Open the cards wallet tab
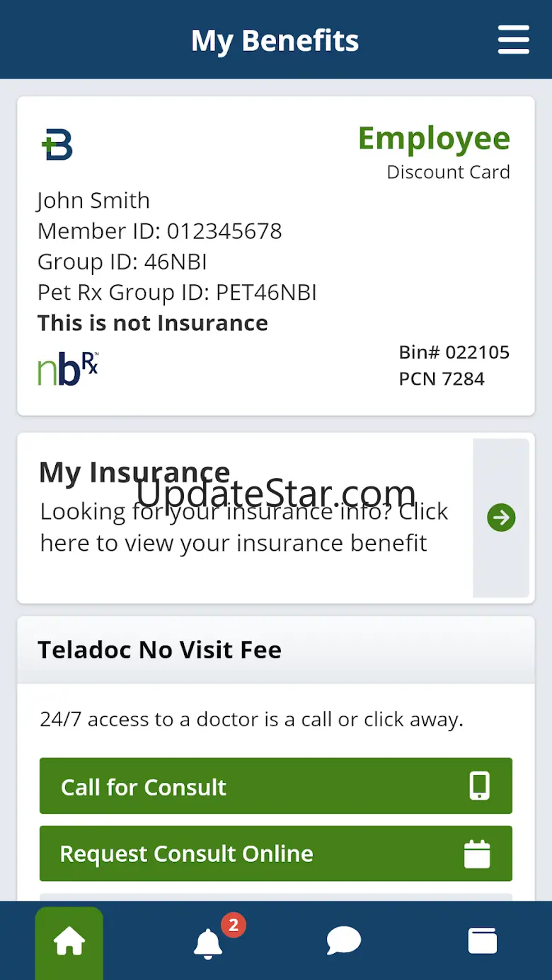The width and height of the screenshot is (552, 980). click(x=483, y=942)
